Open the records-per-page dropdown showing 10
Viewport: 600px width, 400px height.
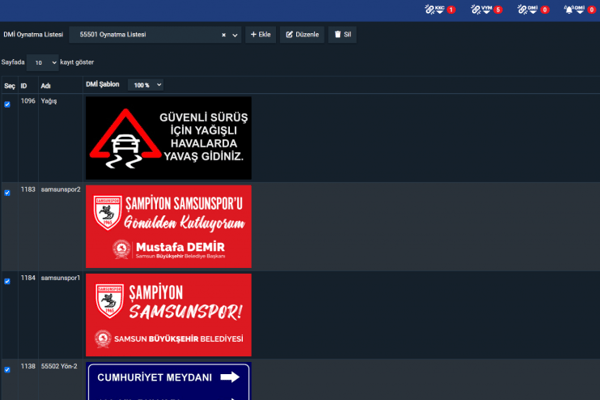(x=42, y=62)
